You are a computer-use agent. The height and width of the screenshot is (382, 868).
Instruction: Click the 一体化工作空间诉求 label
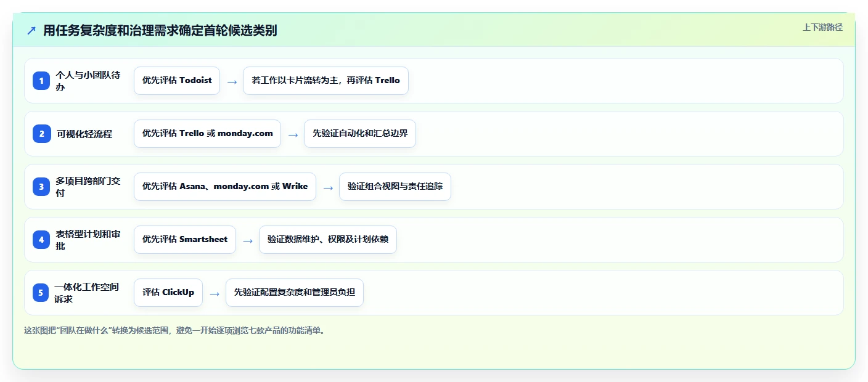tap(87, 293)
